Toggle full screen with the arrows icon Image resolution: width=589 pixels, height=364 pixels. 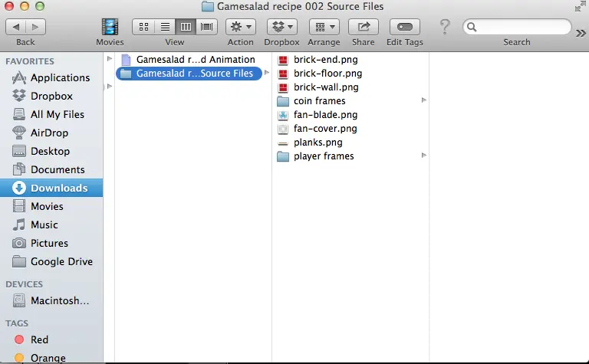coord(580,6)
